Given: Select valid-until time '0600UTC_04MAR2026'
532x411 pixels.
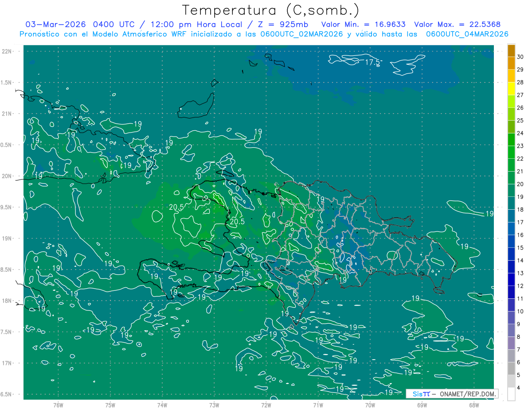Looking at the screenshot, I should (467, 34).
